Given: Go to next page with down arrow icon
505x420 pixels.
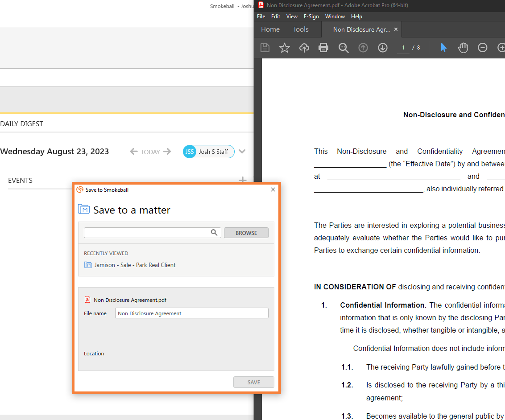Looking at the screenshot, I should 383,48.
